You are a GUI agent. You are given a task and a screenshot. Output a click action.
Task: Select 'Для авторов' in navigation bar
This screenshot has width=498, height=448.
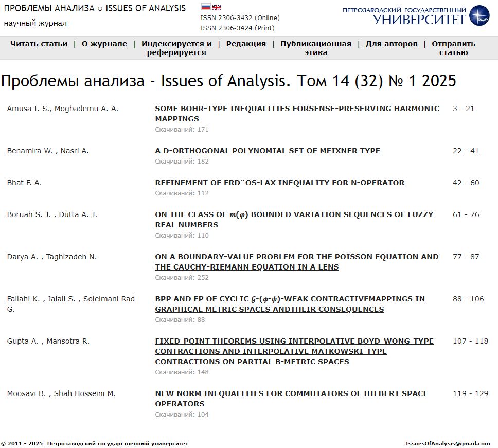pos(392,44)
